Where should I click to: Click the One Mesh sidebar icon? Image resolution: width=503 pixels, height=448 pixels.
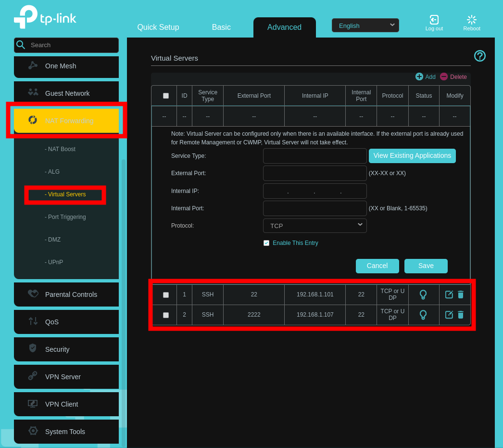point(33,65)
